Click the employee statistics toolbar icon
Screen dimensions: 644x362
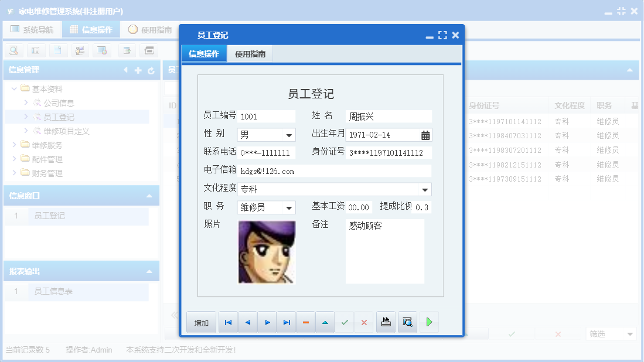pyautogui.click(x=80, y=50)
